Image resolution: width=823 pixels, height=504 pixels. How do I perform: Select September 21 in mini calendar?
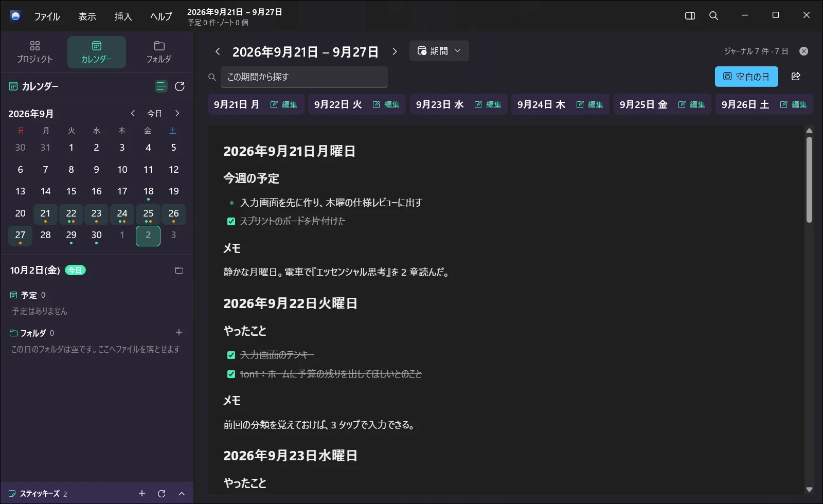click(x=45, y=214)
